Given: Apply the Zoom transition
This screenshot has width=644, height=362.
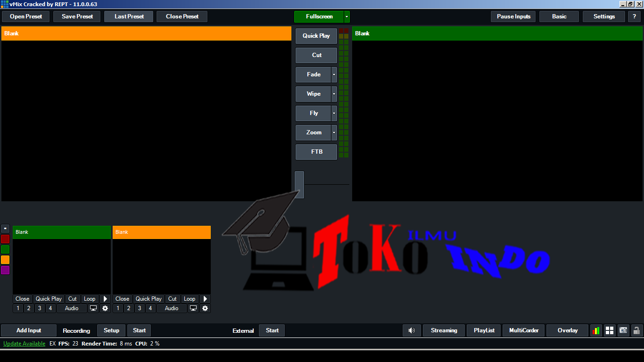Looking at the screenshot, I should pyautogui.click(x=314, y=132).
